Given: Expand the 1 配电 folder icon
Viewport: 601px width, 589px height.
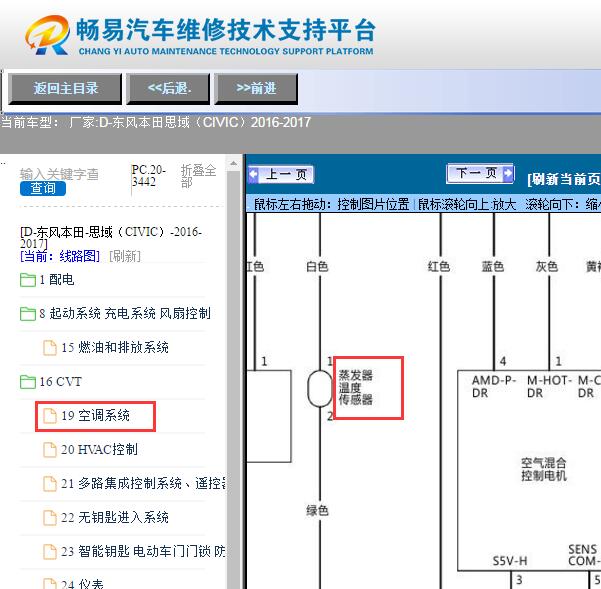Looking at the screenshot, I should click(28, 280).
